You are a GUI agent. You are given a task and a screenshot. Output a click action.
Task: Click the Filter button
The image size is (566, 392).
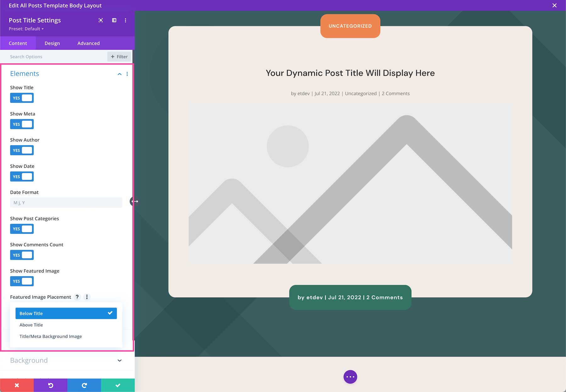[119, 57]
